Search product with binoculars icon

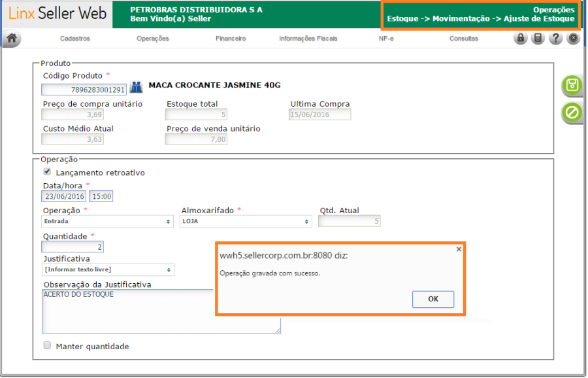click(x=136, y=87)
